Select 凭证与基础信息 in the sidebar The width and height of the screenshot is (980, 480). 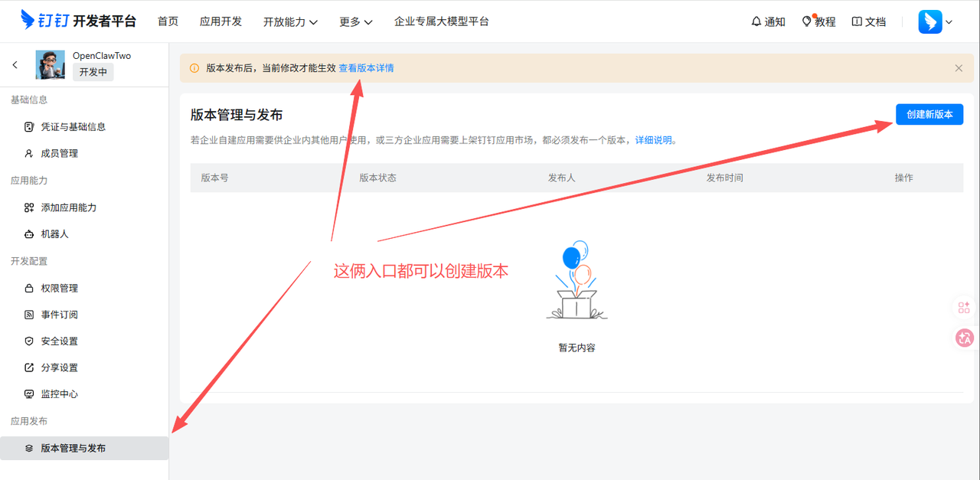coord(73,127)
